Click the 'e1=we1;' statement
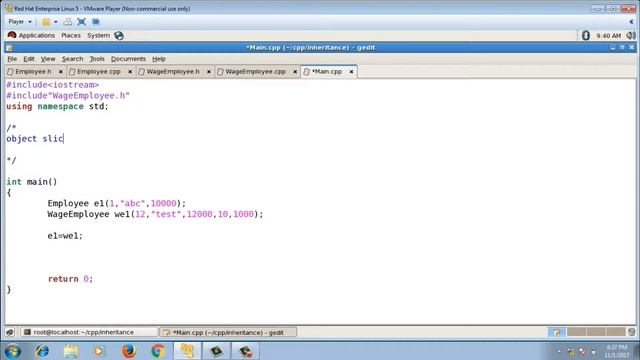 tap(65, 236)
